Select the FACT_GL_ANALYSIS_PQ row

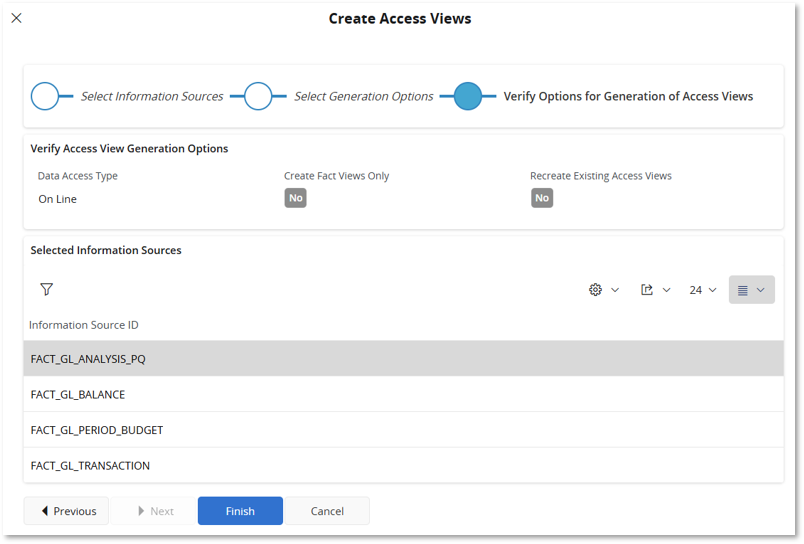pyautogui.click(x=404, y=358)
